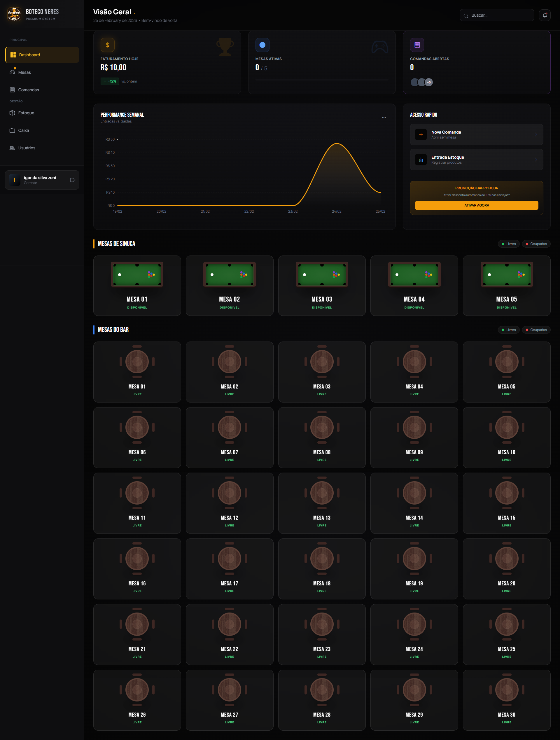The width and height of the screenshot is (560, 740).
Task: Toggle the Ocupadas filter in Mesas do Bar
Action: 536,330
